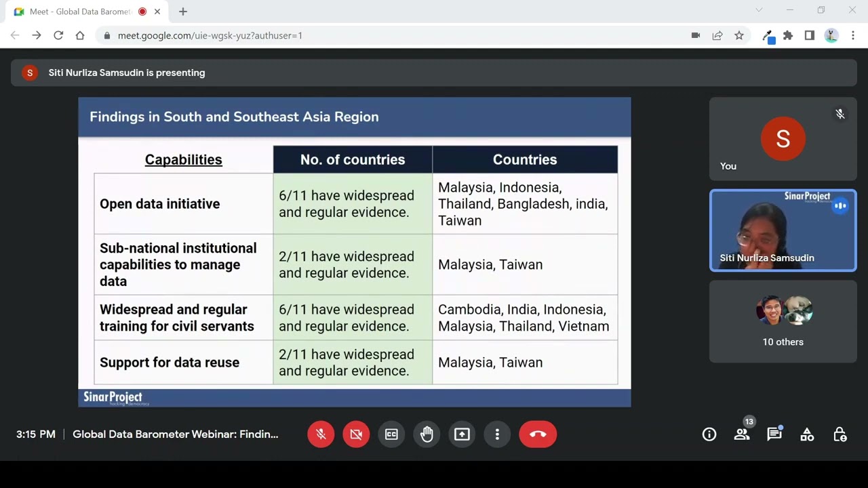Click the Cambodia, India, Indonesia countries cell
The width and height of the screenshot is (868, 488).
coord(525,318)
